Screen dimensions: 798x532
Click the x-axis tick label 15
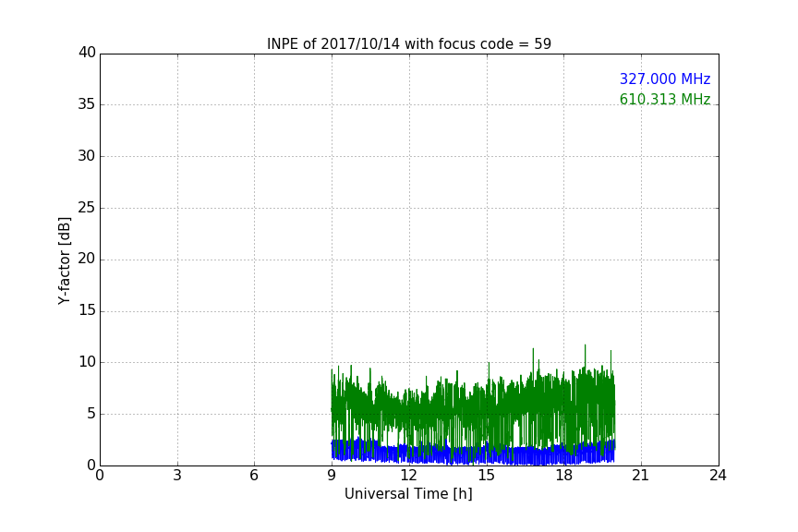coord(487,476)
